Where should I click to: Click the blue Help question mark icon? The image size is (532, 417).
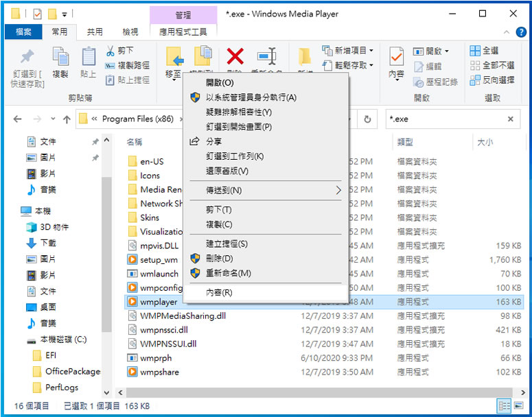521,32
